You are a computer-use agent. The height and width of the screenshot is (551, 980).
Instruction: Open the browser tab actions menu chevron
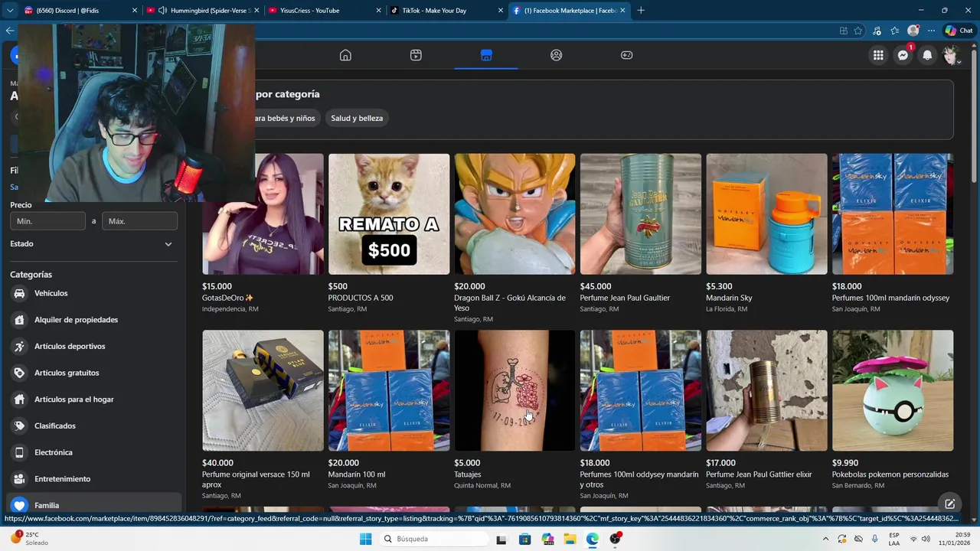[x=9, y=11]
